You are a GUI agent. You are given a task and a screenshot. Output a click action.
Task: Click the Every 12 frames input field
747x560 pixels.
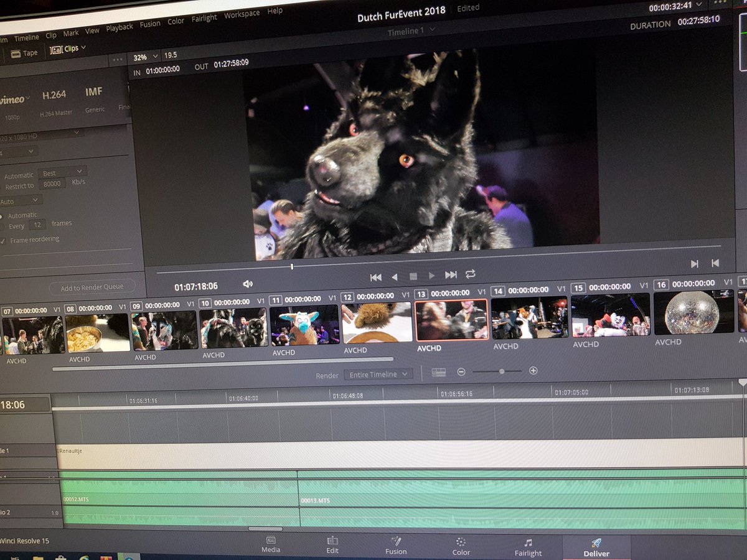click(38, 225)
